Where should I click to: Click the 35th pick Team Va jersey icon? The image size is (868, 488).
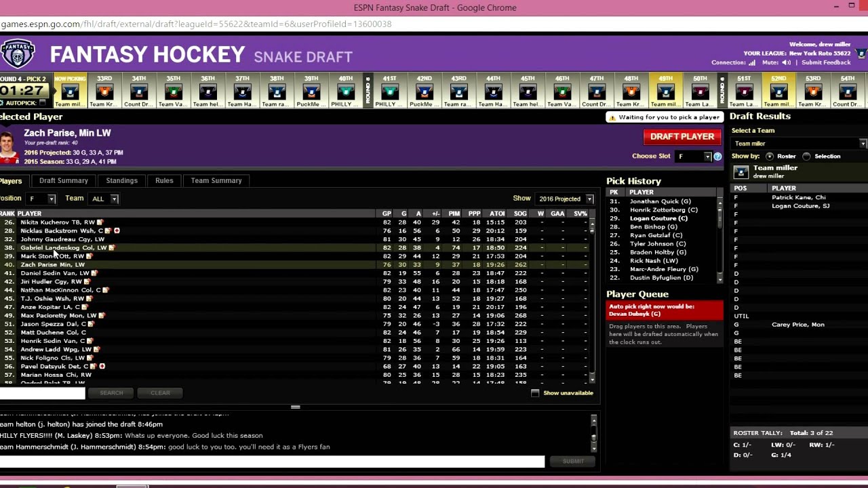tap(173, 91)
